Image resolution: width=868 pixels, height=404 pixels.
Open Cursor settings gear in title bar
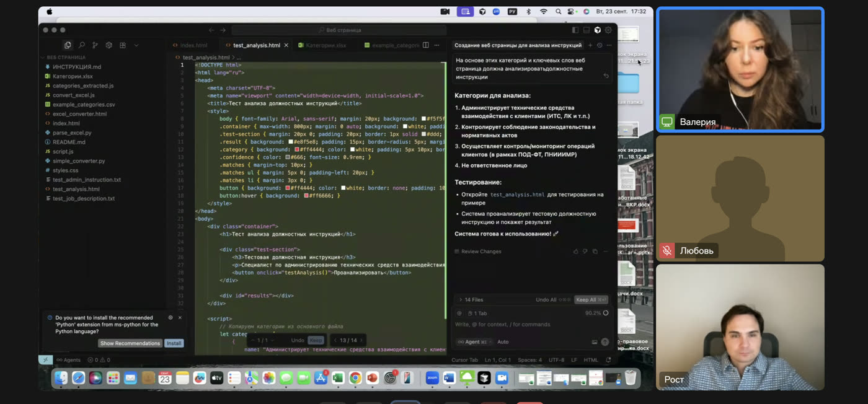pyautogui.click(x=608, y=30)
